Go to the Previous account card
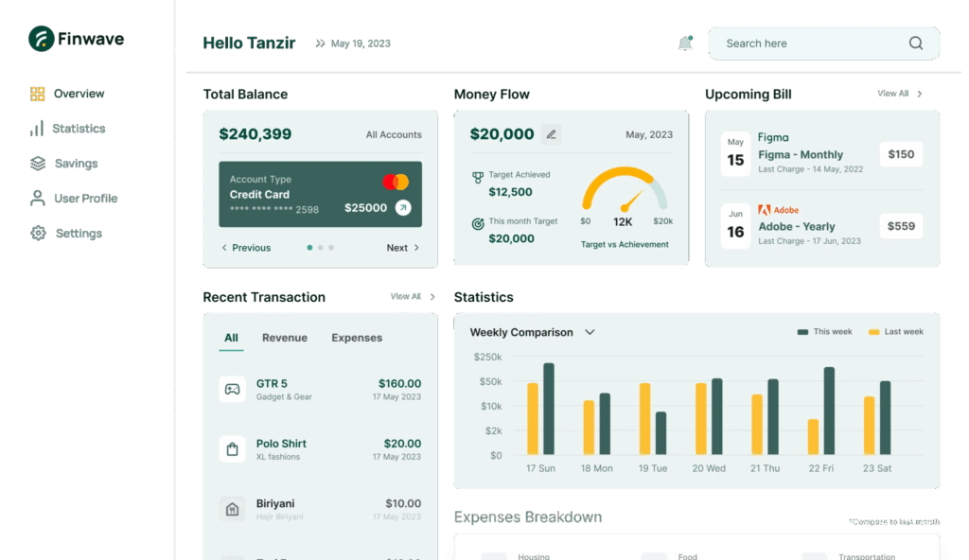This screenshot has height=560, width=969. click(246, 248)
